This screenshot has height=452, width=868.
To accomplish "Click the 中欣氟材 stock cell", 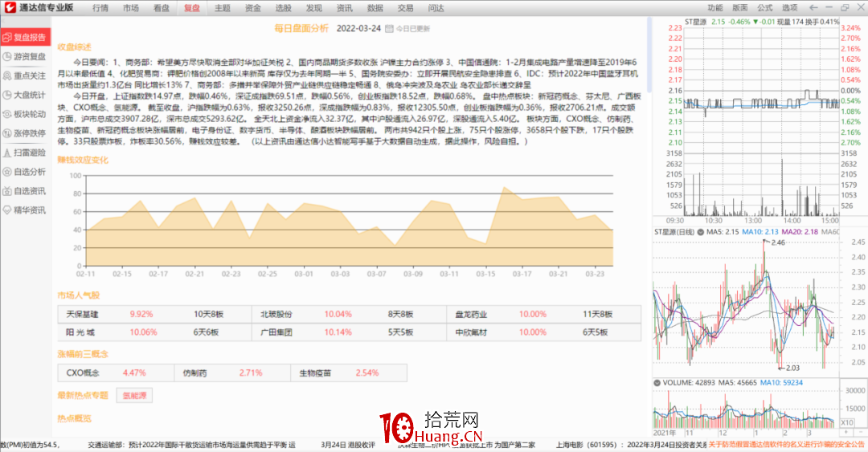I will 471,332.
